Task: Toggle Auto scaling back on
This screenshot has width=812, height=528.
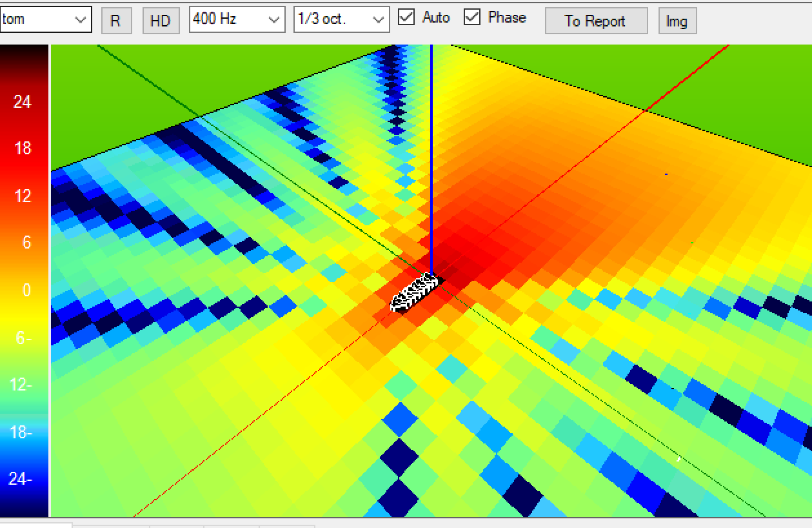Action: click(406, 17)
